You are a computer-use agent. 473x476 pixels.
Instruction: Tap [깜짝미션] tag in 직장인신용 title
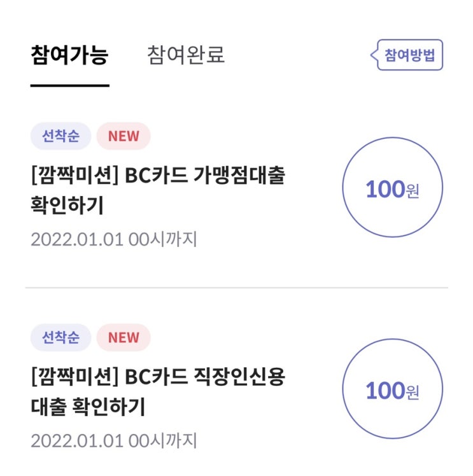[x=74, y=377]
